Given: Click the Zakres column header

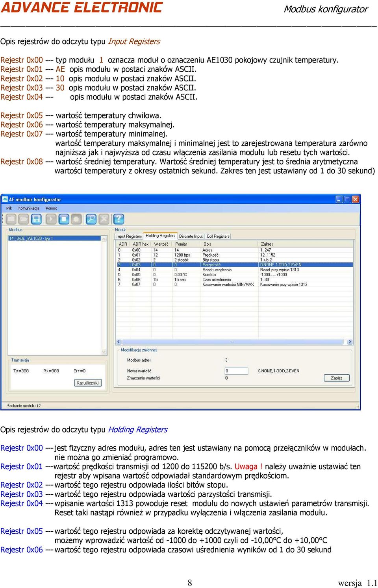Looking at the screenshot, I should 306,244.
